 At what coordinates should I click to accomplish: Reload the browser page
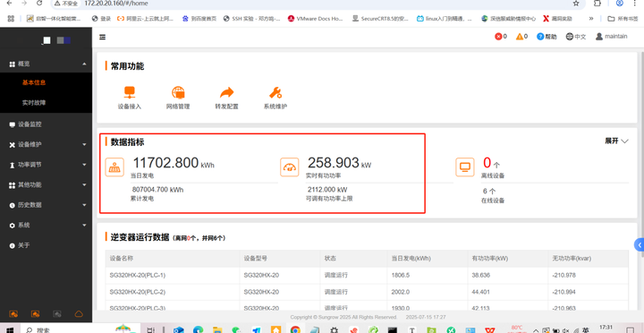pyautogui.click(x=39, y=4)
